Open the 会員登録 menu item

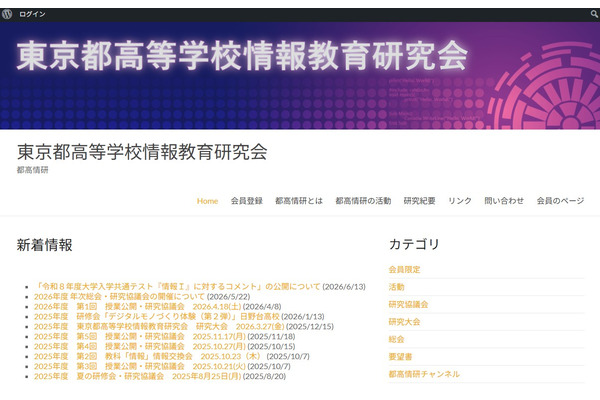tap(247, 201)
